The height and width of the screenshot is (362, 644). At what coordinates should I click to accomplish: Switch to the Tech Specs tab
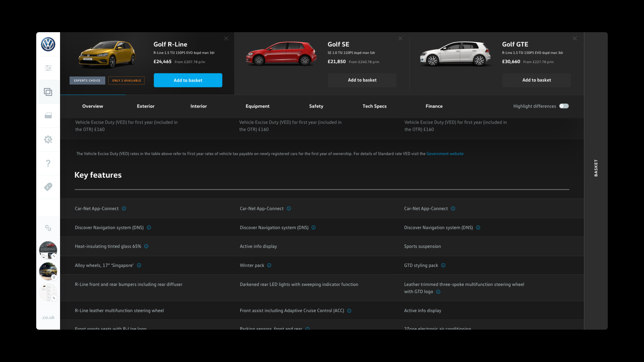374,106
